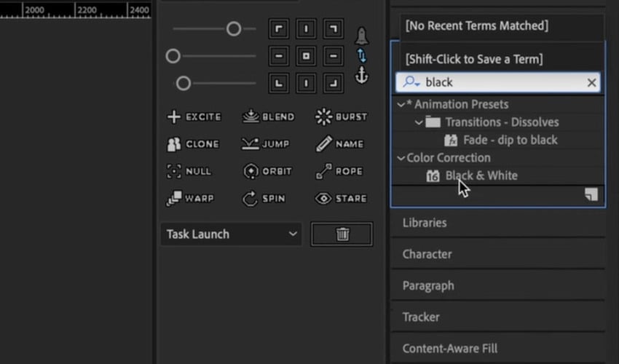Set anchor point to bottom-right corner
This screenshot has height=364, width=619.
[334, 83]
